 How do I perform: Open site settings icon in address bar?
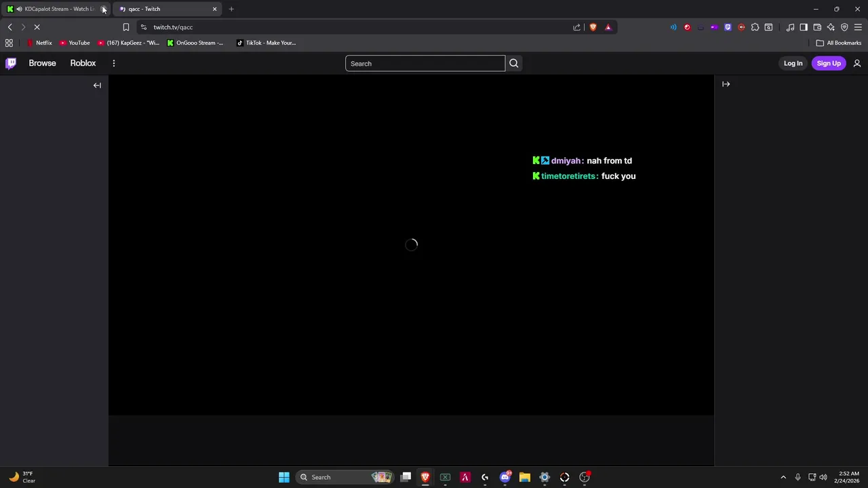point(143,27)
